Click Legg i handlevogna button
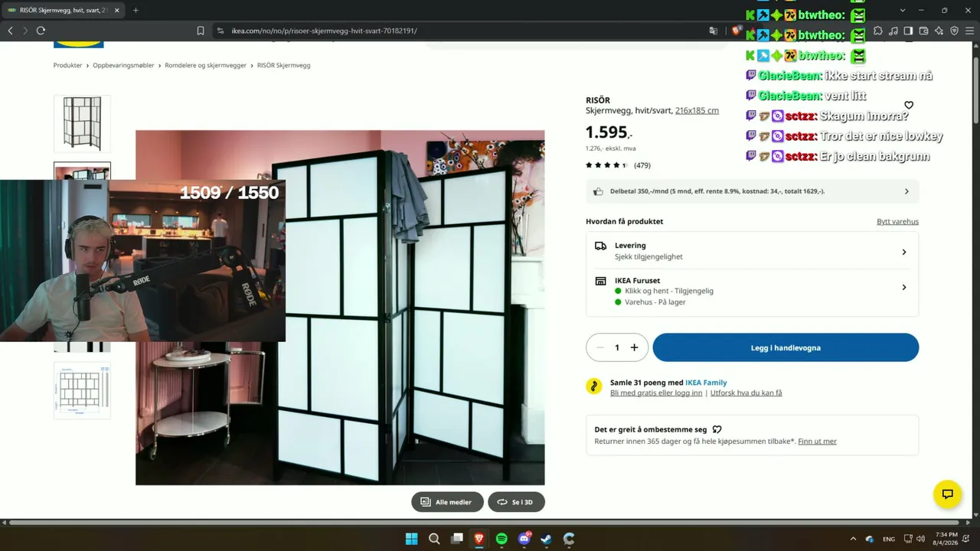 (x=786, y=347)
